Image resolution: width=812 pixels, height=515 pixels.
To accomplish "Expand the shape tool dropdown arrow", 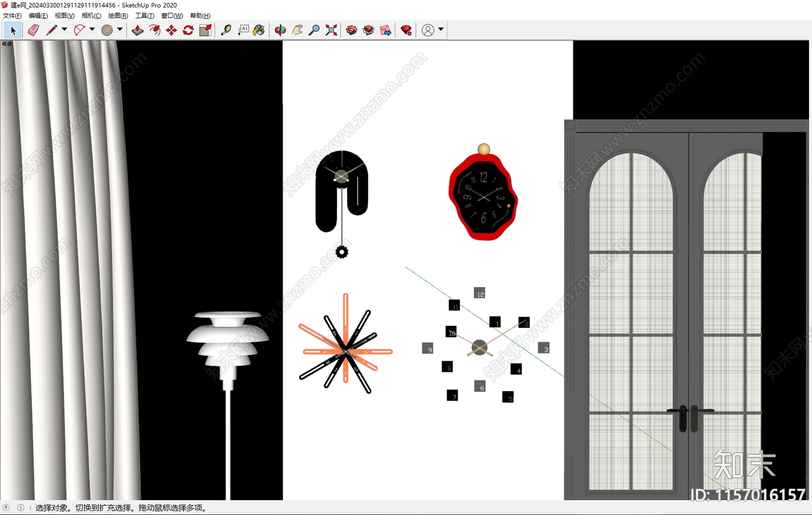I will pyautogui.click(x=120, y=29).
